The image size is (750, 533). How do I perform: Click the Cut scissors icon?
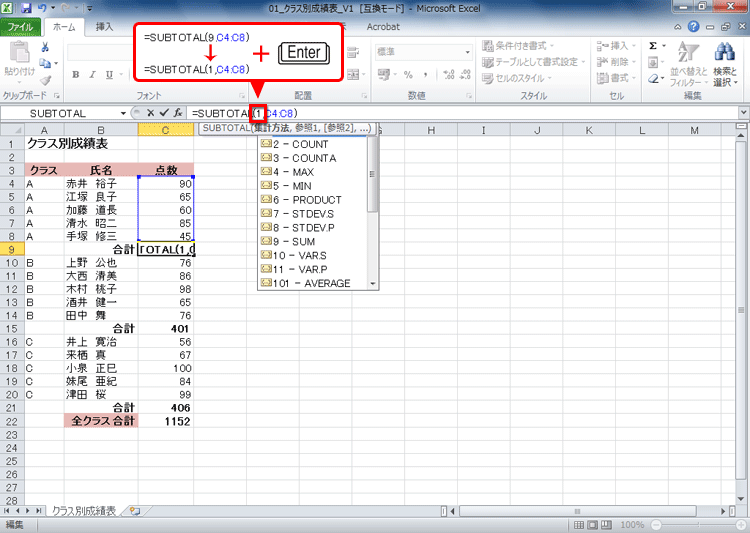[45, 47]
